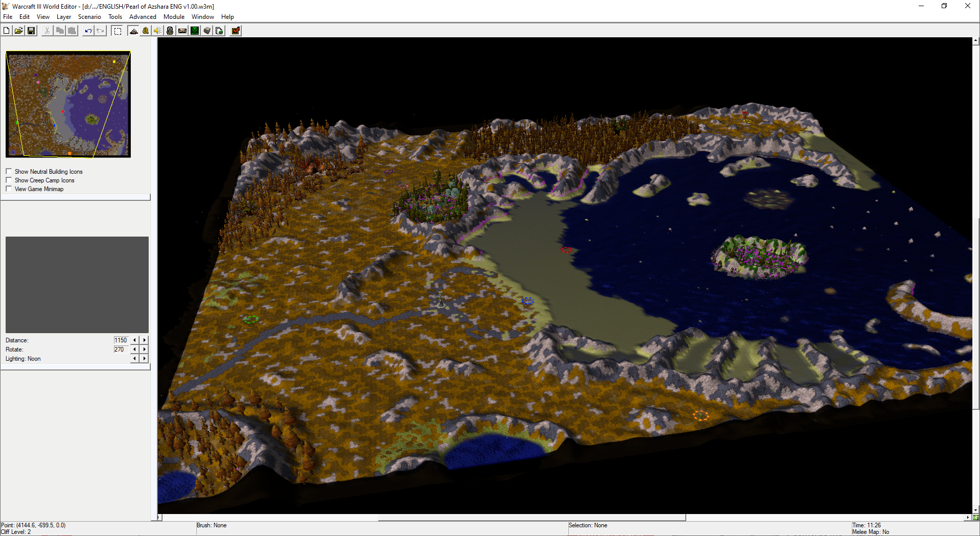Click the Rotate value field 270
Screen dimensions: 980x536
(x=121, y=349)
